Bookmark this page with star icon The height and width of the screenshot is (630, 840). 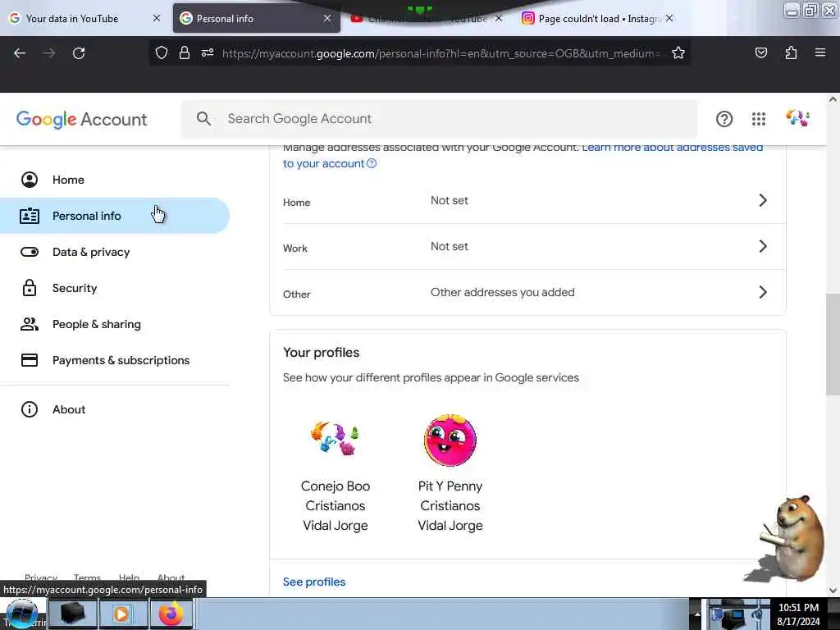[x=678, y=52]
